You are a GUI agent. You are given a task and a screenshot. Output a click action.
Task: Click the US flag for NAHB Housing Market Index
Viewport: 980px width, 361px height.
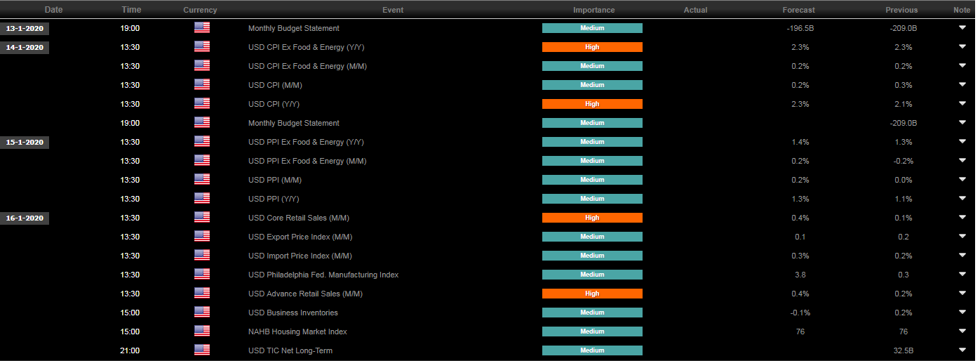click(x=202, y=332)
